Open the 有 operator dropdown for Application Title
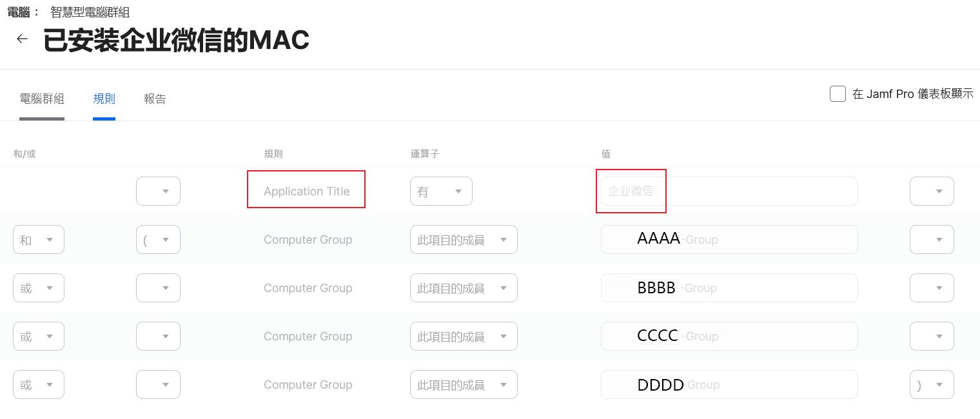 [x=441, y=191]
